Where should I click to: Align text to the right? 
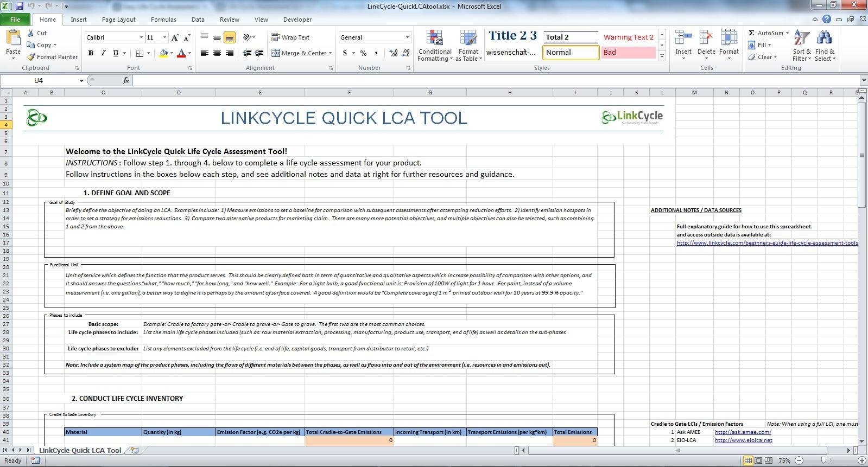click(229, 53)
